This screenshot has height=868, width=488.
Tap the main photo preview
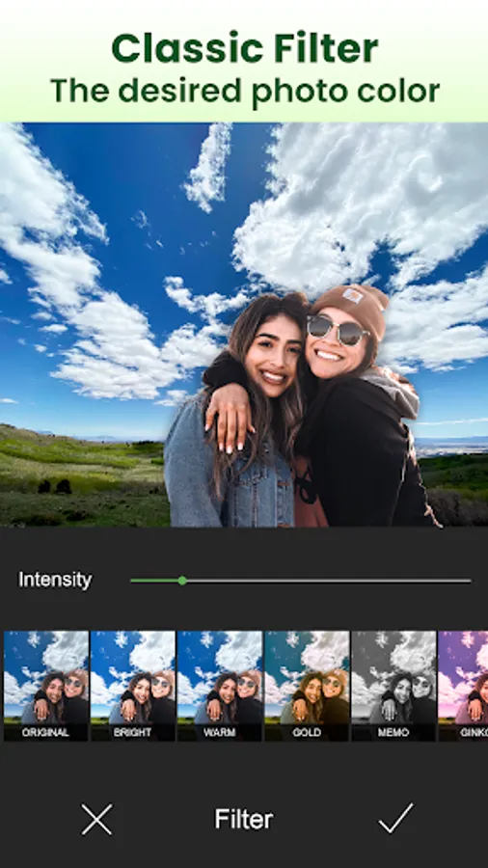tap(244, 324)
